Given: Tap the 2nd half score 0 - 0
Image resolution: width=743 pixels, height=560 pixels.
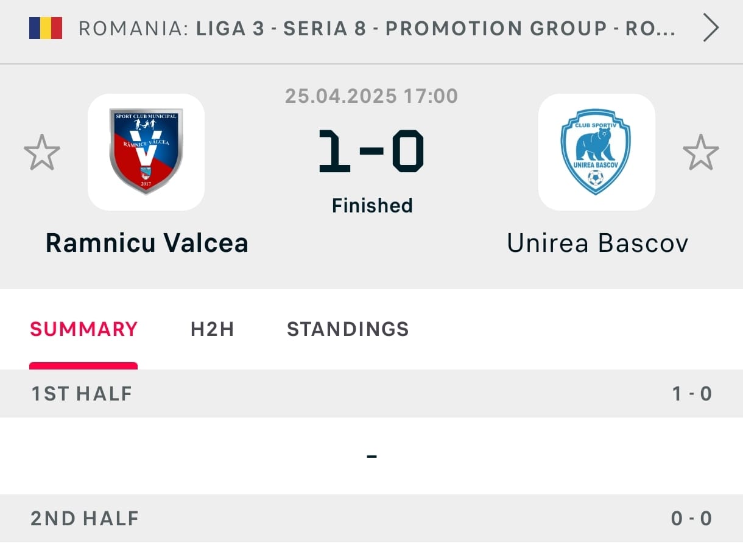Looking at the screenshot, I should [692, 519].
